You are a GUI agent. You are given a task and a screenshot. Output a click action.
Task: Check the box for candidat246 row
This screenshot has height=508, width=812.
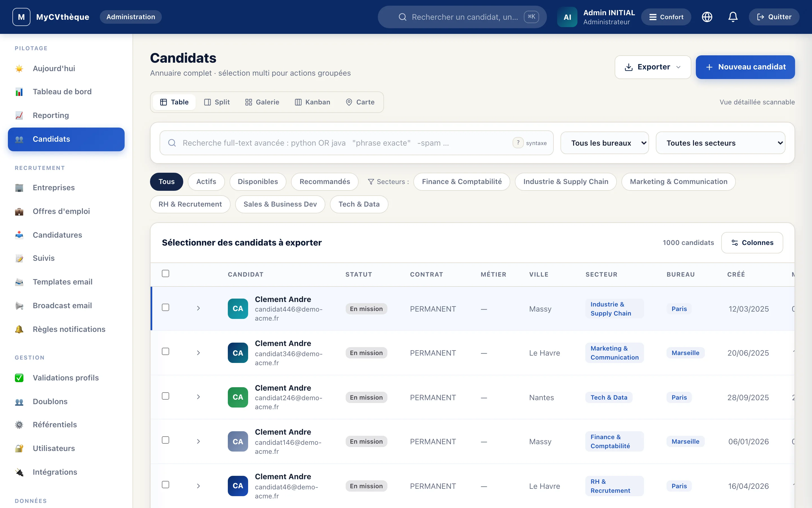pos(166,396)
